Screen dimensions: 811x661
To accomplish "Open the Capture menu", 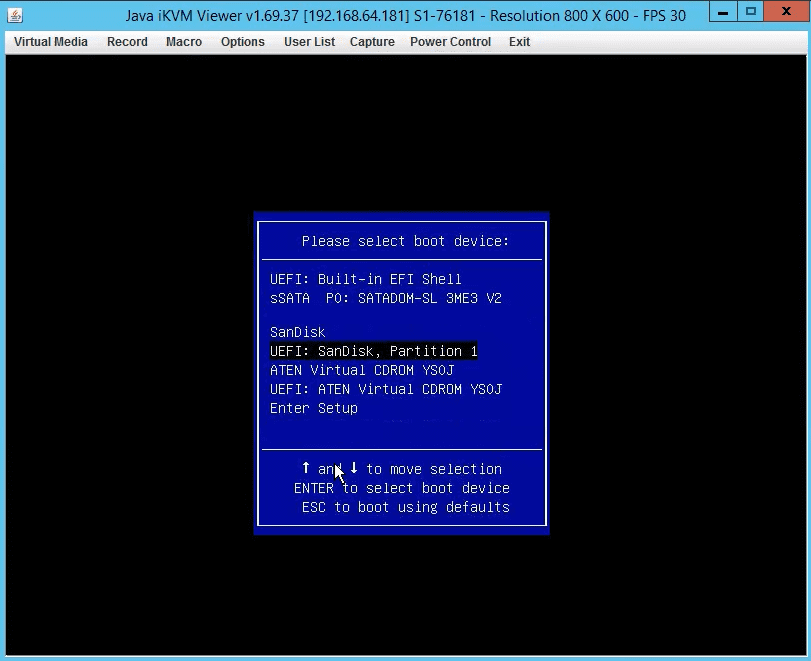I will 372,42.
